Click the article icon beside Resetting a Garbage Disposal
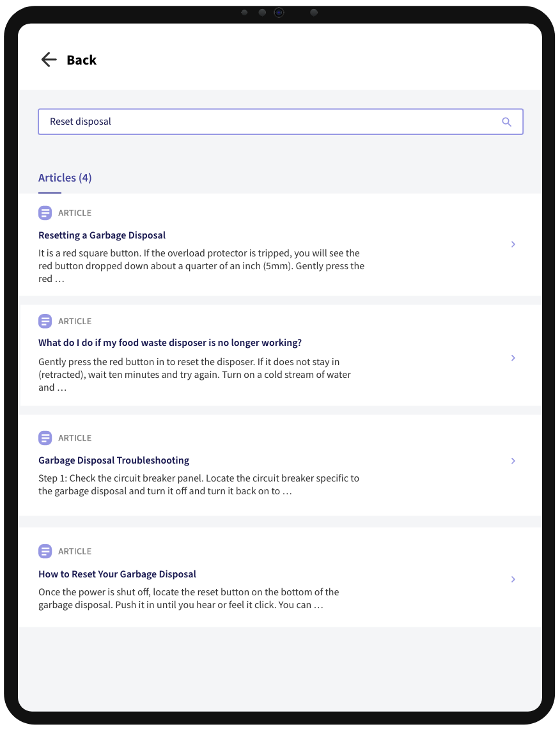Viewport: 560px width, 736px height. 45,212
